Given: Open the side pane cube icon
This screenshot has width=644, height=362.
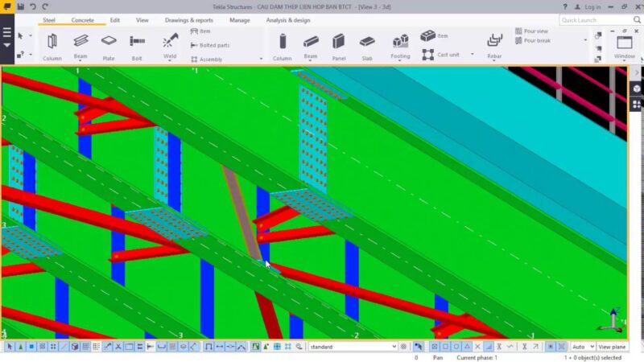Looking at the screenshot, I should (637, 88).
